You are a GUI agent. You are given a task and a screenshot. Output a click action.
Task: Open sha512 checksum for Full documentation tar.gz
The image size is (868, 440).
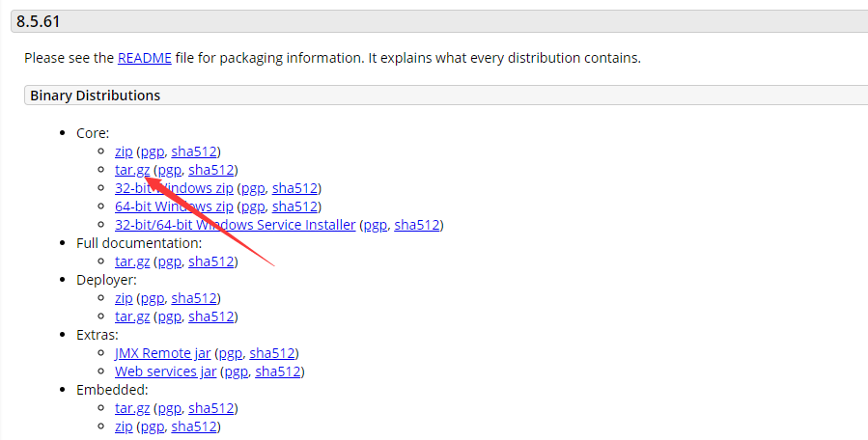(x=212, y=261)
